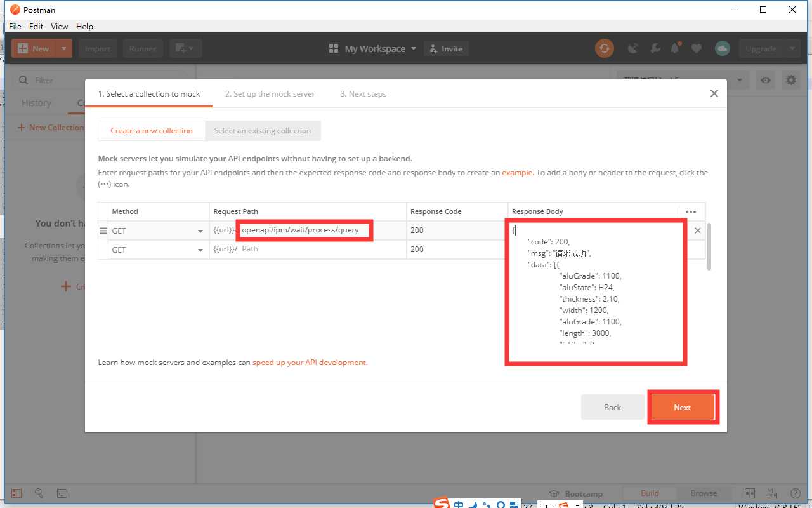Screen dimensions: 812x508
Task: Click the filter search magnifier icon
Action: [x=24, y=80]
